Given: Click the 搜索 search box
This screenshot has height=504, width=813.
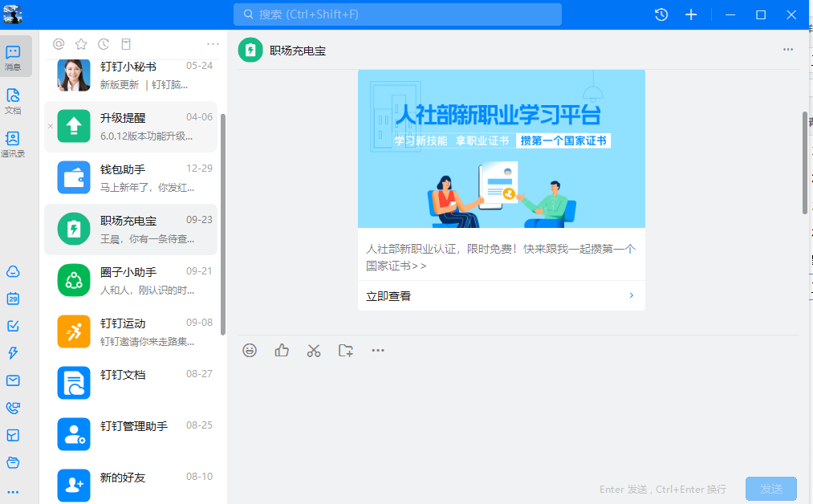Looking at the screenshot, I should (397, 14).
